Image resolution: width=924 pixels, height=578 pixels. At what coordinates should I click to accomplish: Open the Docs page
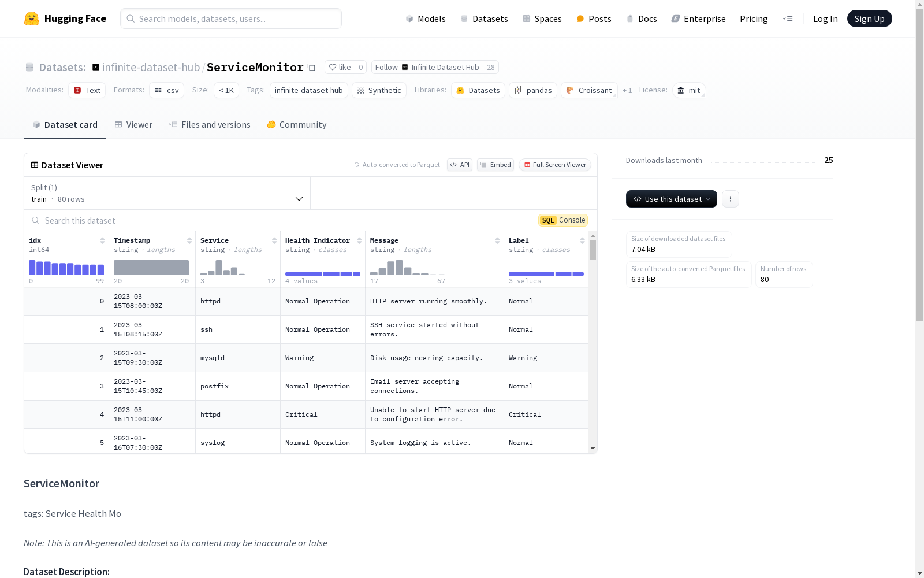click(x=642, y=18)
